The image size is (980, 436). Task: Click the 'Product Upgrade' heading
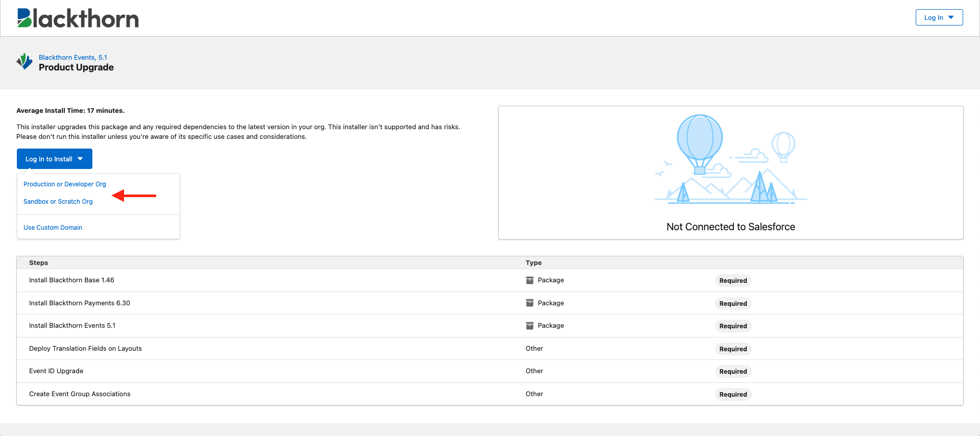[x=76, y=67]
